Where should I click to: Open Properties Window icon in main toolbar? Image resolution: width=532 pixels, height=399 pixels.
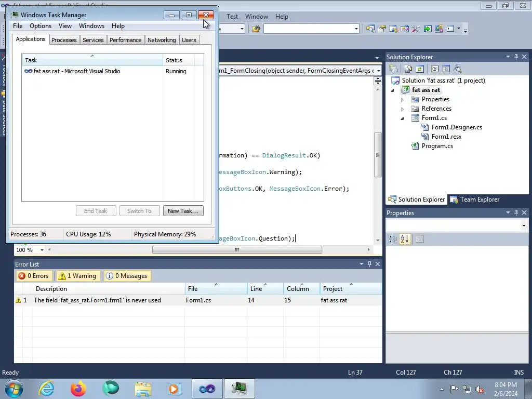click(382, 29)
